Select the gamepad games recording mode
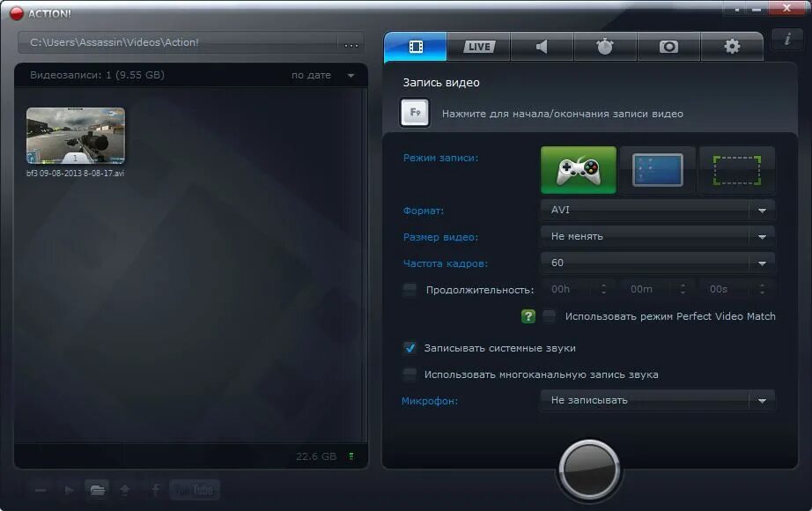The height and width of the screenshot is (511, 812). point(579,170)
